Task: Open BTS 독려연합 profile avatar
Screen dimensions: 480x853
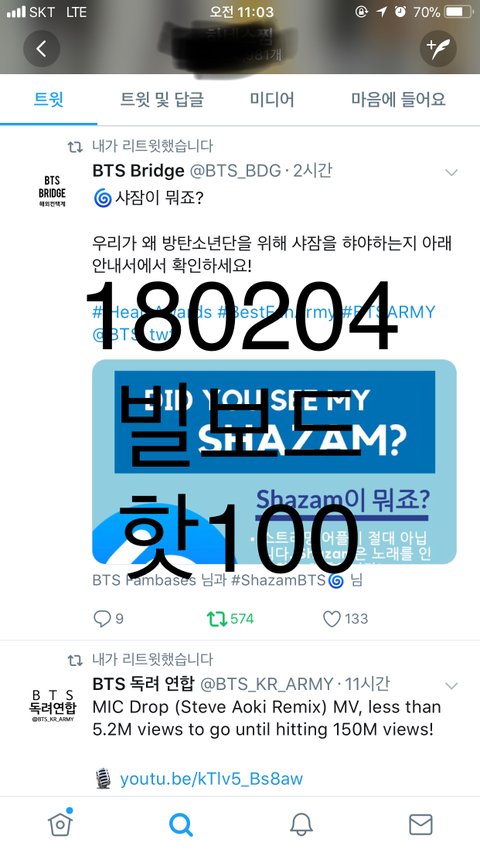Action: (x=52, y=704)
